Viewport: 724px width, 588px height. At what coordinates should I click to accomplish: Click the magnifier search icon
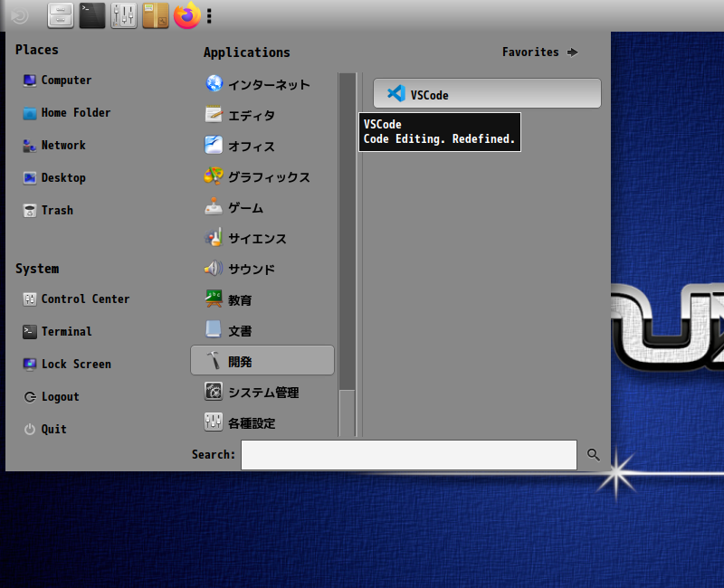[594, 455]
